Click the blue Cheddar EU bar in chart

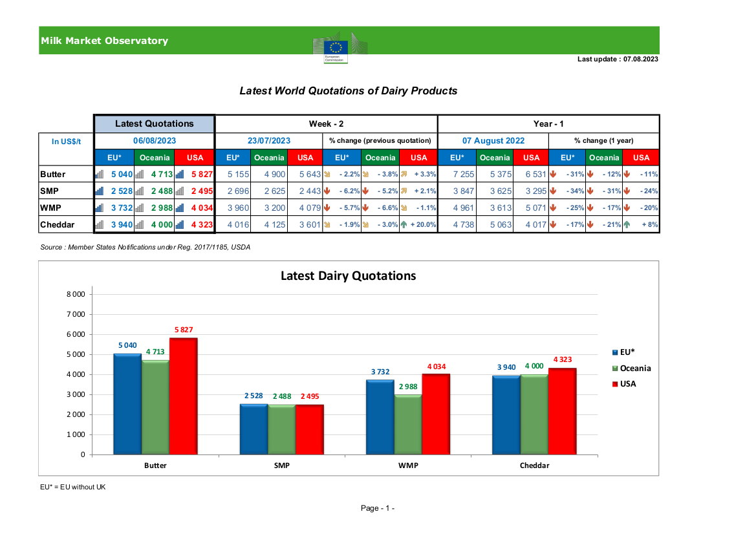506,415
